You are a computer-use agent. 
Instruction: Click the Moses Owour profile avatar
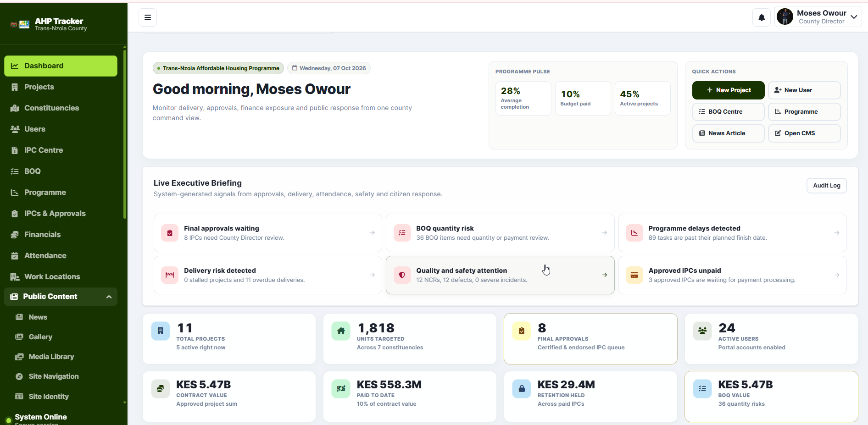click(785, 17)
